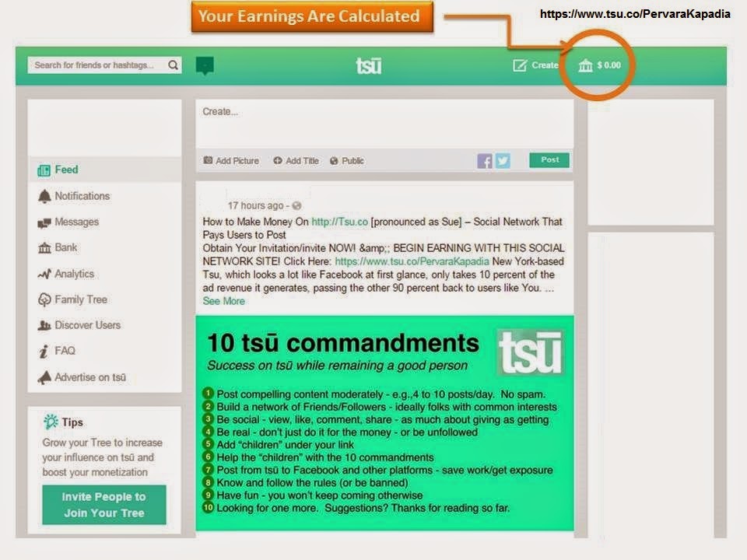Viewport: 747px width, 560px height.
Task: Click the tsu logo in header
Action: (x=369, y=65)
